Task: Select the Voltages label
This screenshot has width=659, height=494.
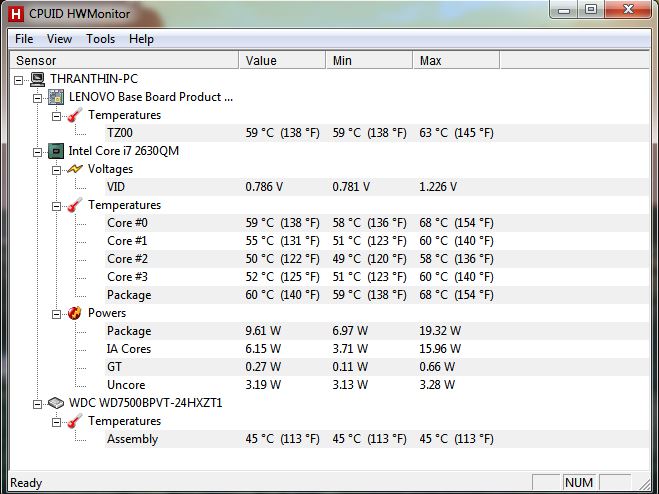Action: click(x=110, y=169)
